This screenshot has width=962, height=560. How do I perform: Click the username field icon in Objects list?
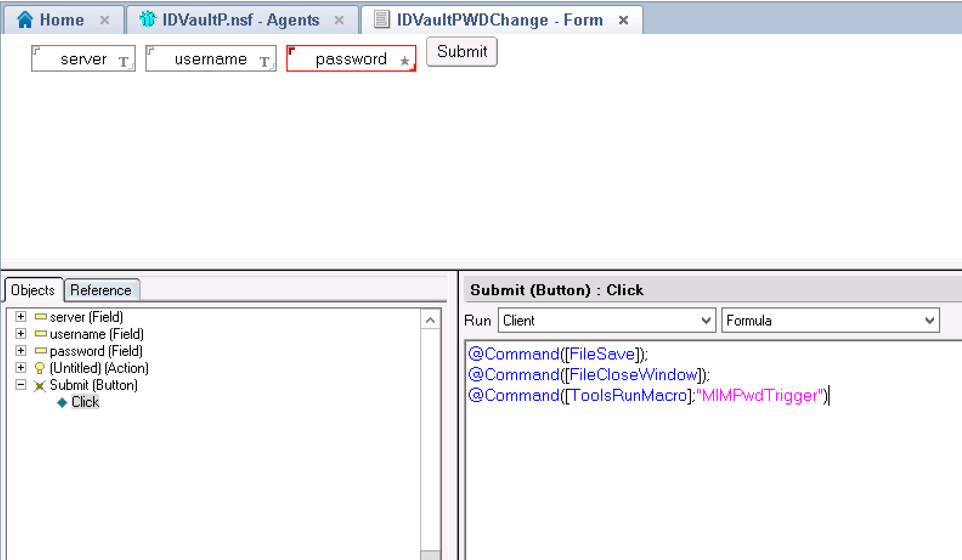pos(41,334)
